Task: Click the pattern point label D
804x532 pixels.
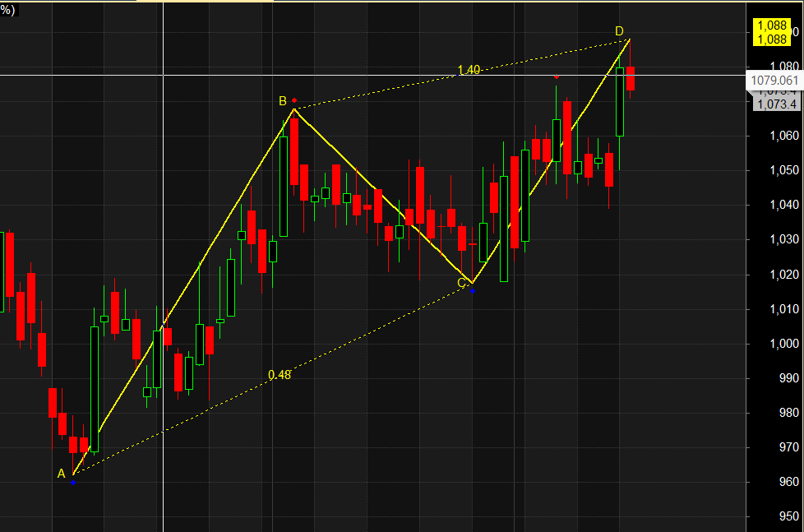Action: 619,31
